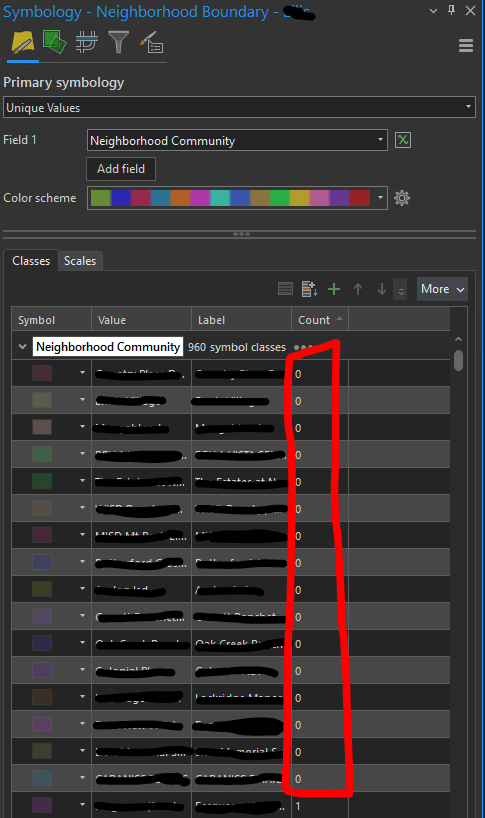Click the Label column header

tap(241, 320)
